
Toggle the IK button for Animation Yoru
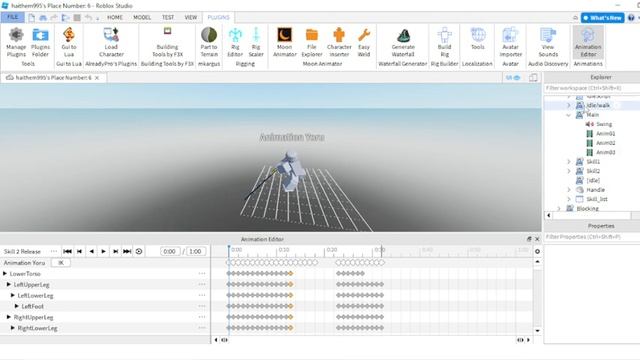pyautogui.click(x=61, y=263)
